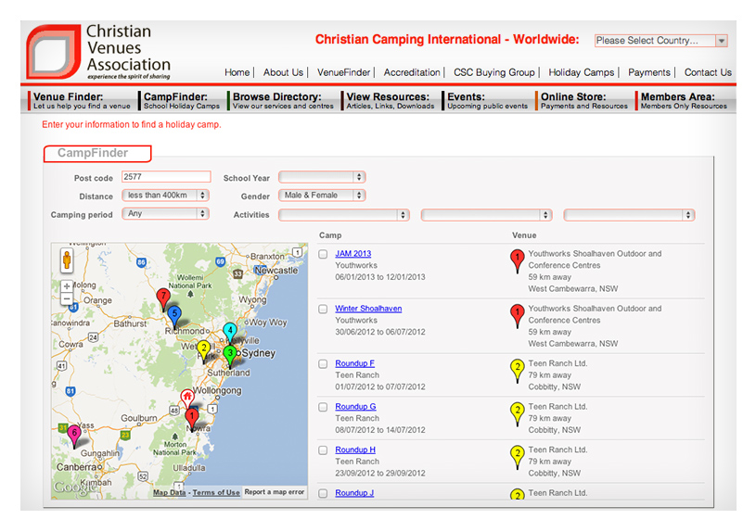Click the Christian Venues Association logo

point(99,51)
